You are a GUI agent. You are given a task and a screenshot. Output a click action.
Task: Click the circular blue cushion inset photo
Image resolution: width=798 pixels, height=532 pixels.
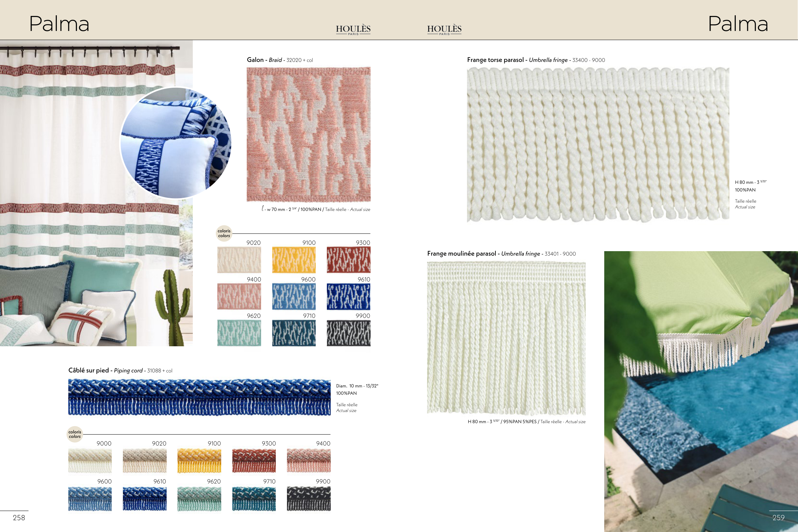pos(176,143)
